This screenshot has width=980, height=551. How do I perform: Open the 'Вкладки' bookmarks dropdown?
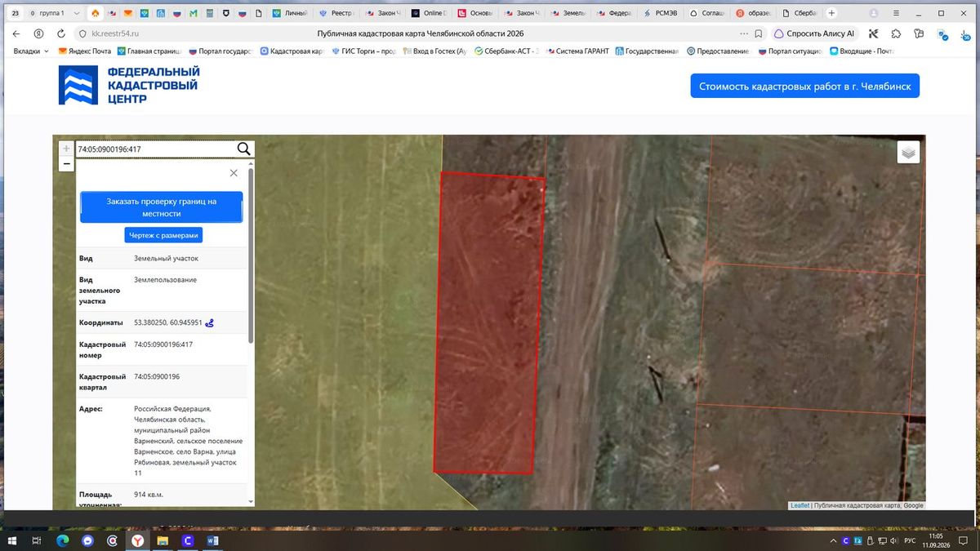click(x=31, y=51)
